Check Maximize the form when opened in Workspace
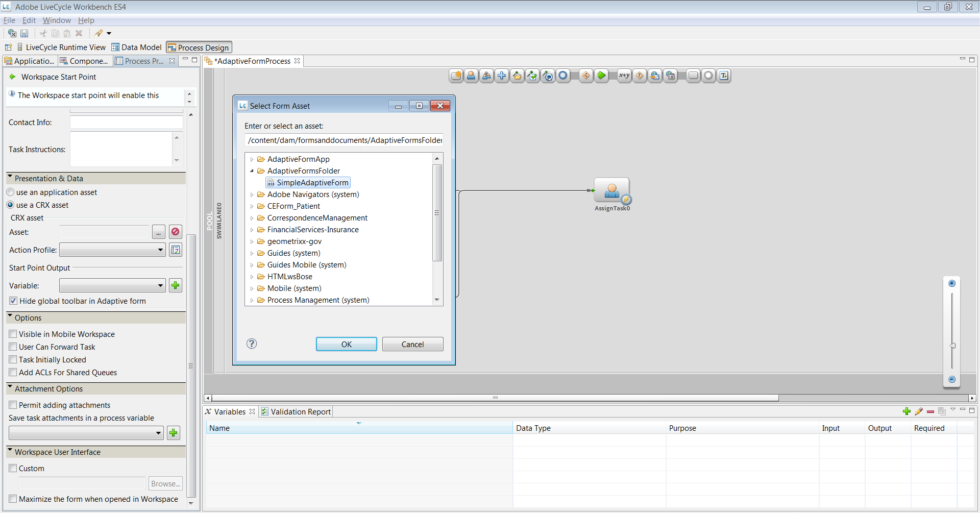Screen dimensions: 980x513 (13, 499)
